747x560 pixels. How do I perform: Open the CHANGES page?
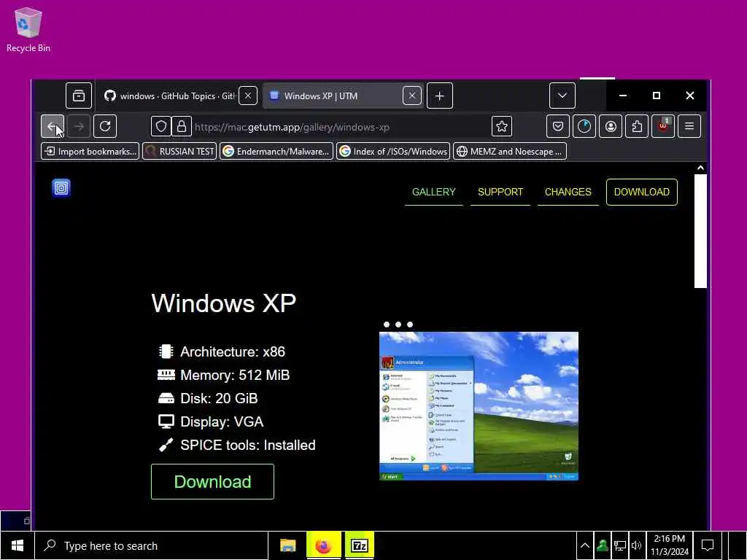568,192
